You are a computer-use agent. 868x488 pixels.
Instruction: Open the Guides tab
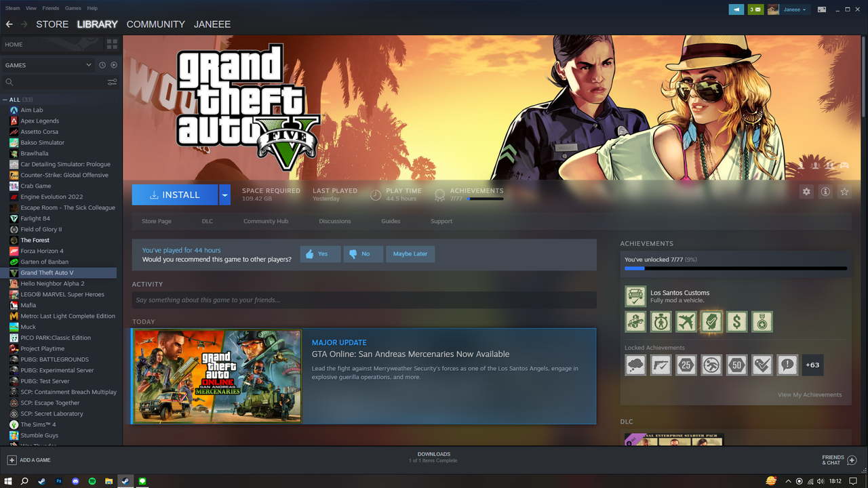391,222
